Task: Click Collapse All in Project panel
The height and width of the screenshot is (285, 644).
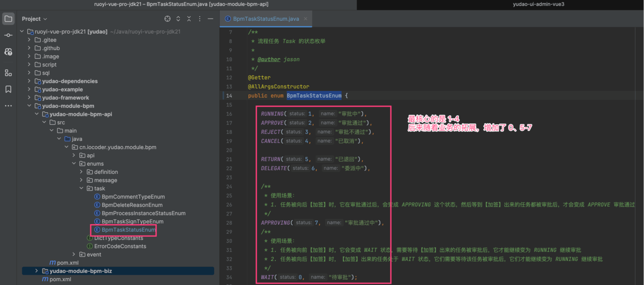Action: tap(189, 19)
